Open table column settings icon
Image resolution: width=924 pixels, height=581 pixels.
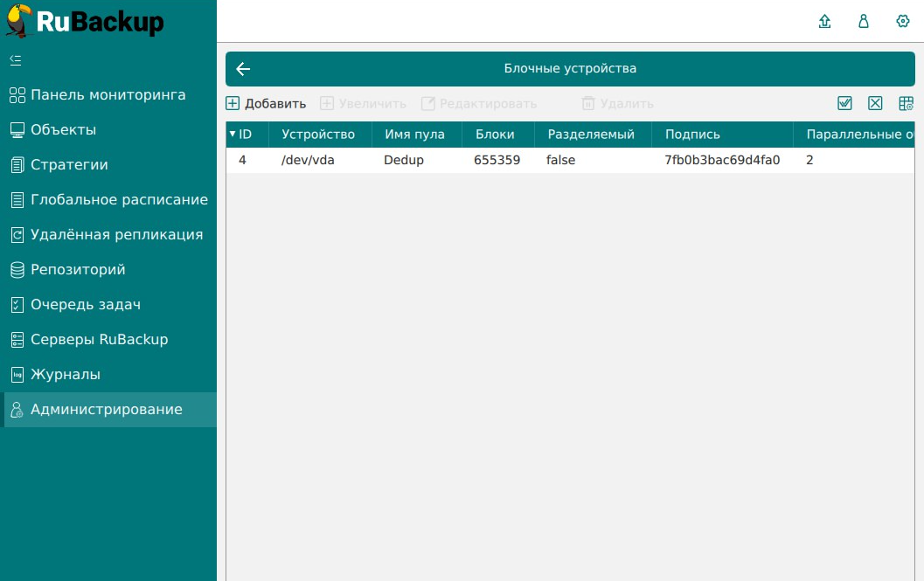click(906, 104)
